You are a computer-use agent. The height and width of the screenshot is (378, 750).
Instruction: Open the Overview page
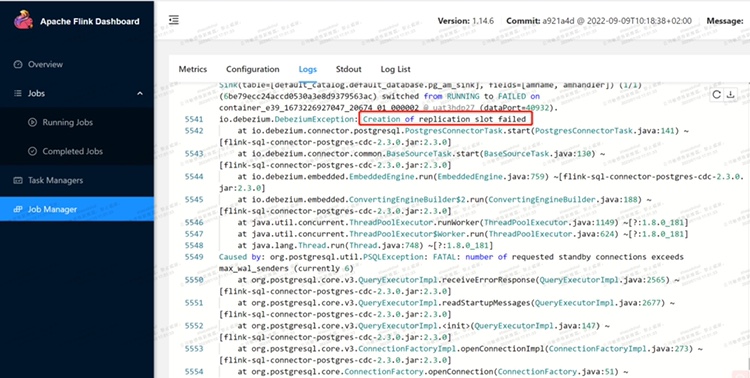pos(77,64)
